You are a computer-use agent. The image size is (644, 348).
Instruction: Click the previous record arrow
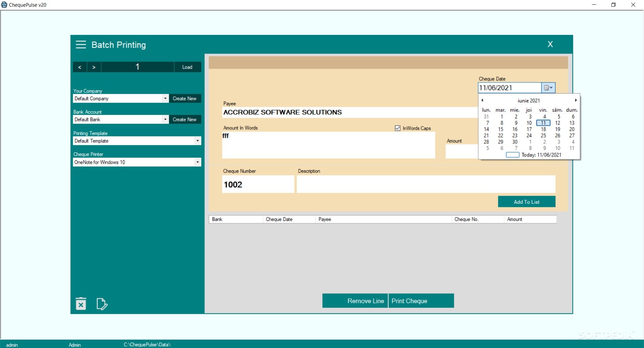(79, 67)
